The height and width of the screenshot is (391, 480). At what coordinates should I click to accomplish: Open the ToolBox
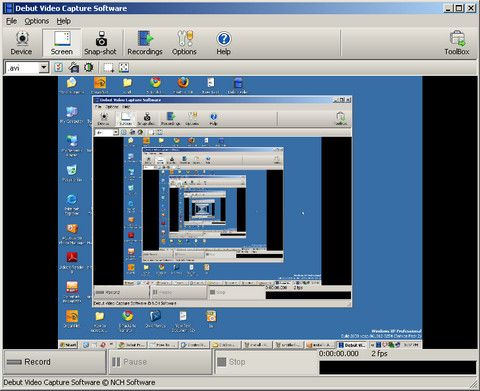pyautogui.click(x=457, y=43)
